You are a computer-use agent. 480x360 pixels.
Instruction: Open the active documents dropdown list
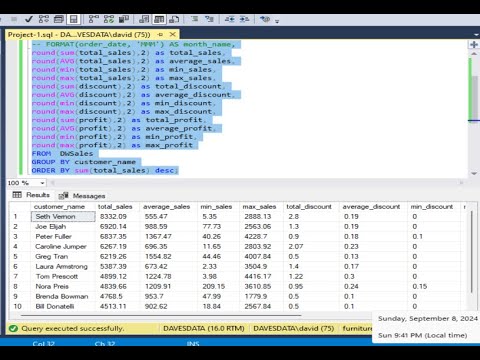coord(476,35)
